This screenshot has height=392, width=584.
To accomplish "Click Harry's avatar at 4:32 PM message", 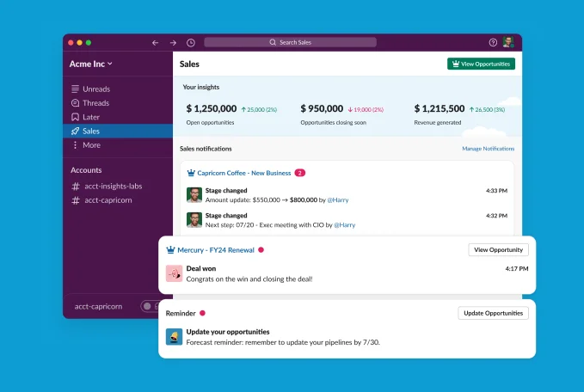I will 194,220.
